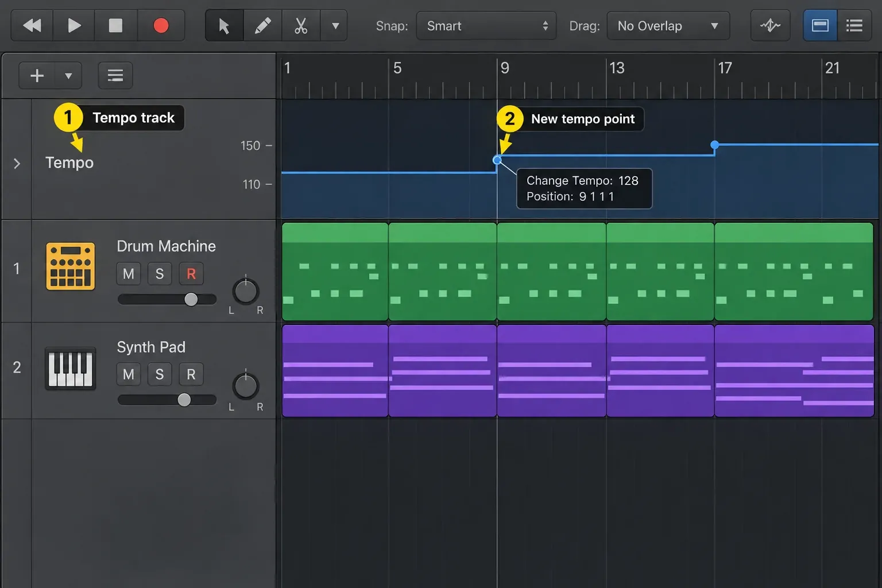Open the Drag mode No Overlap dropdown

668,26
